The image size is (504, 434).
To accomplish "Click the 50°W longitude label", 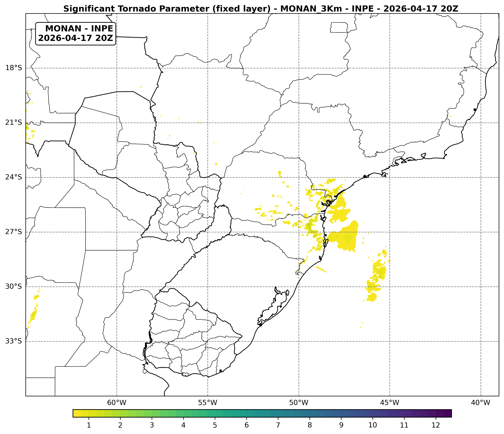I will pos(299,403).
